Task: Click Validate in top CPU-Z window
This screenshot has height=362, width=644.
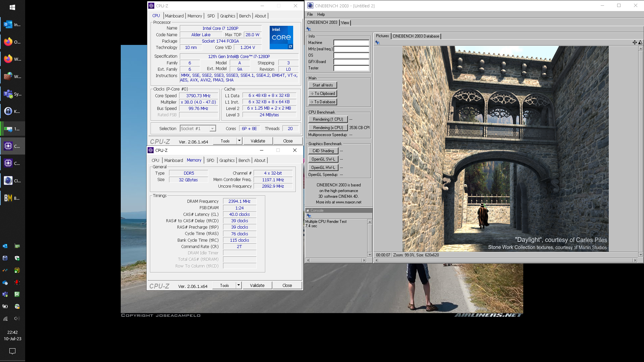Action: tap(258, 141)
